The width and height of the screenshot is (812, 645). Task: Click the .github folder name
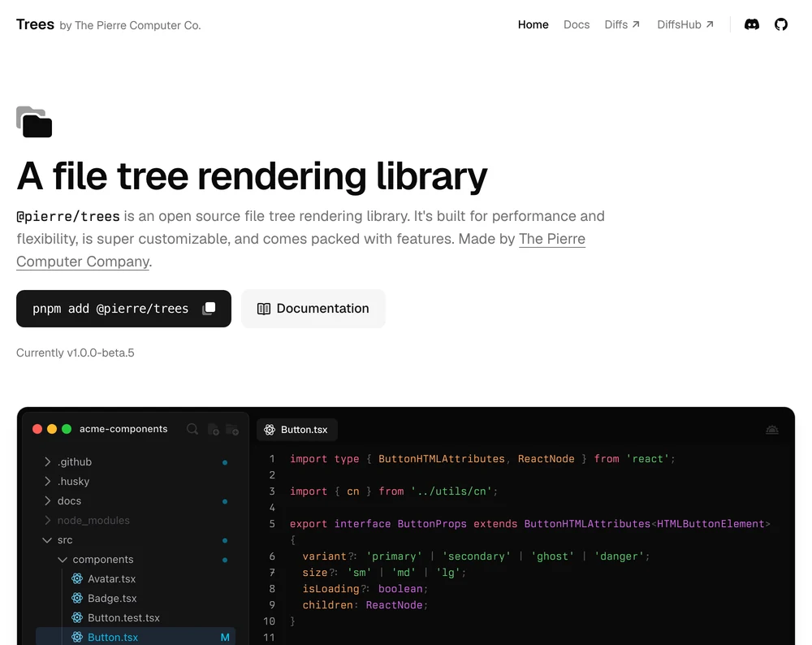tap(75, 461)
